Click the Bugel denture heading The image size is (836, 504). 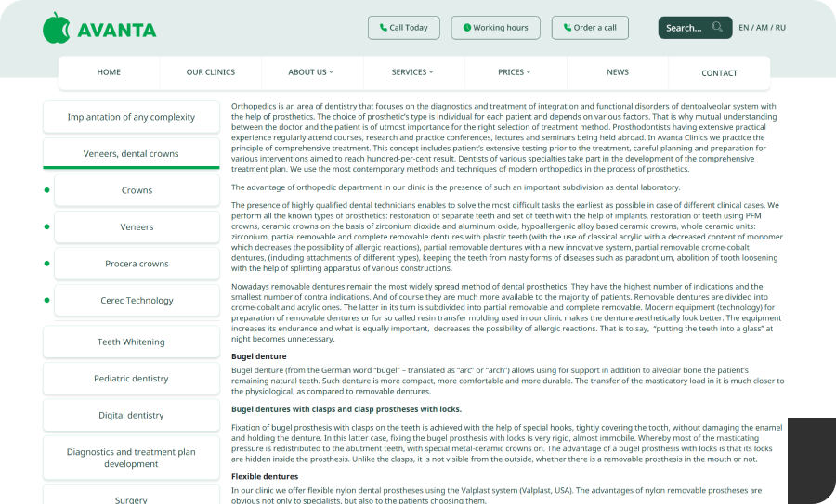click(258, 356)
